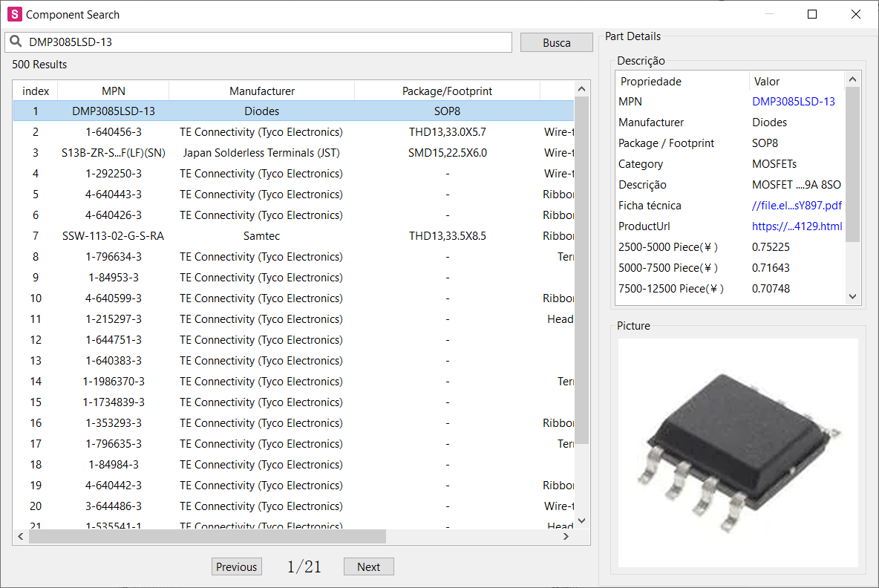Click the SMD15,22.5X6.0 footprint cell
The height and width of the screenshot is (588, 879).
tap(448, 153)
